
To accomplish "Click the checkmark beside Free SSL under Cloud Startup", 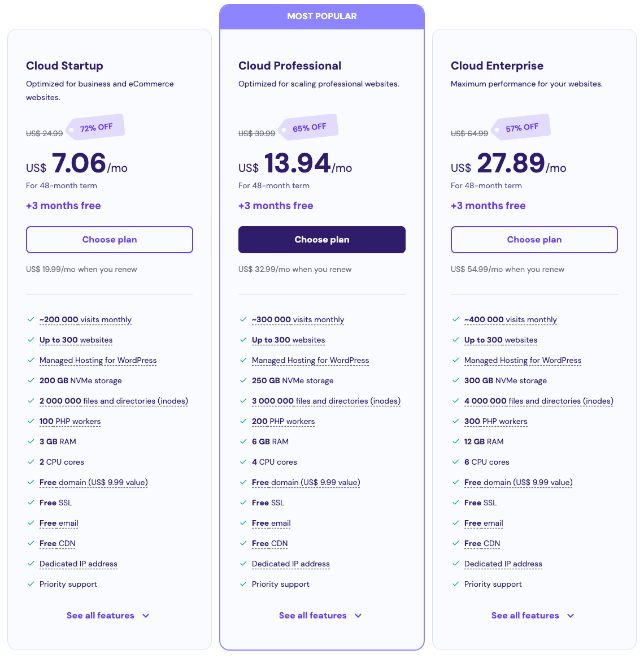I will point(31,503).
